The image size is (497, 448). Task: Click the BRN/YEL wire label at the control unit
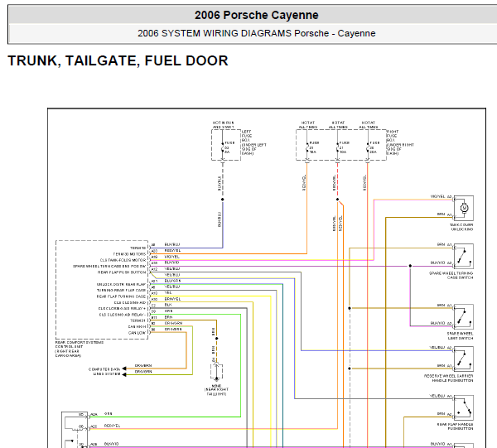pos(173,299)
